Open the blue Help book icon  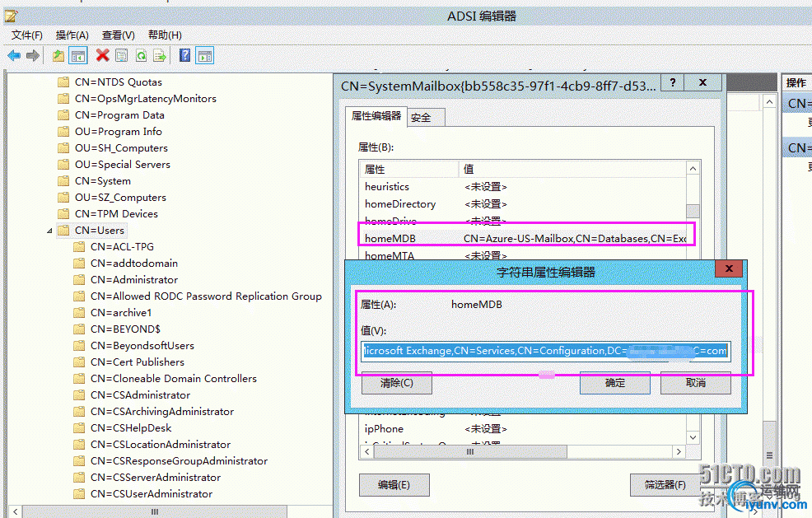(184, 55)
